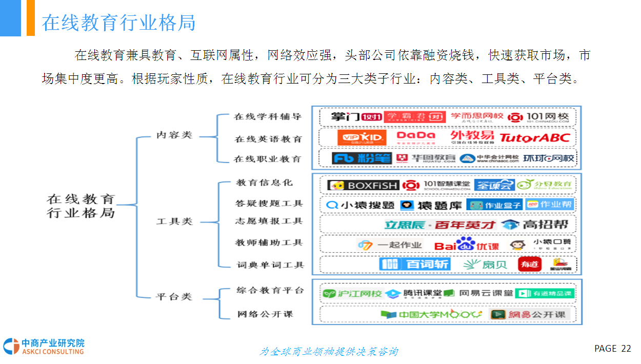Click the 网易公开课 logo
Screen dimensions: 641x364
click(528, 314)
